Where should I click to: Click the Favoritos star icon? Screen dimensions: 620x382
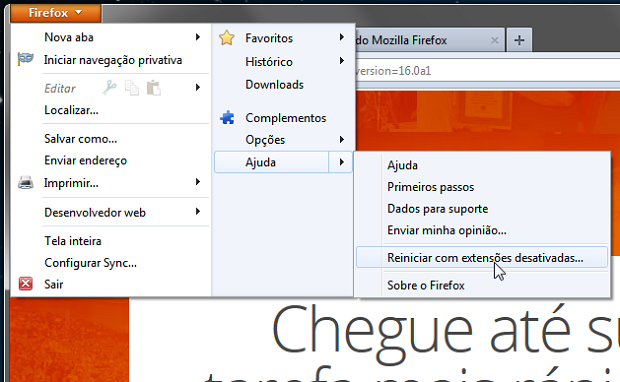coord(227,38)
